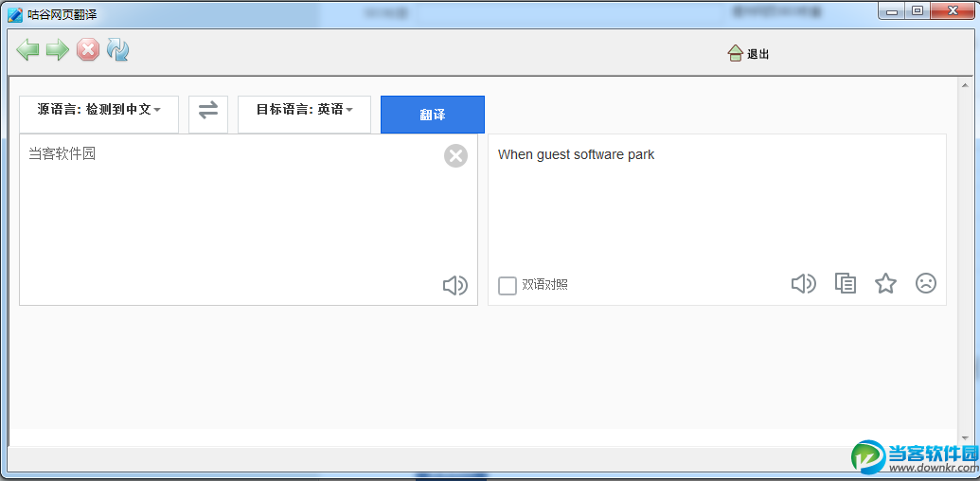980x481 pixels.
Task: Go forward with the green right arrow
Action: tap(58, 50)
